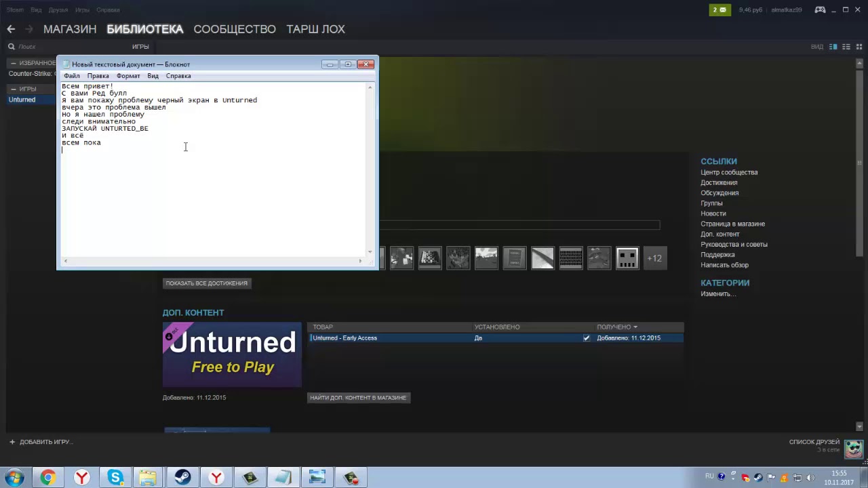Click Изменить categories link

click(718, 294)
